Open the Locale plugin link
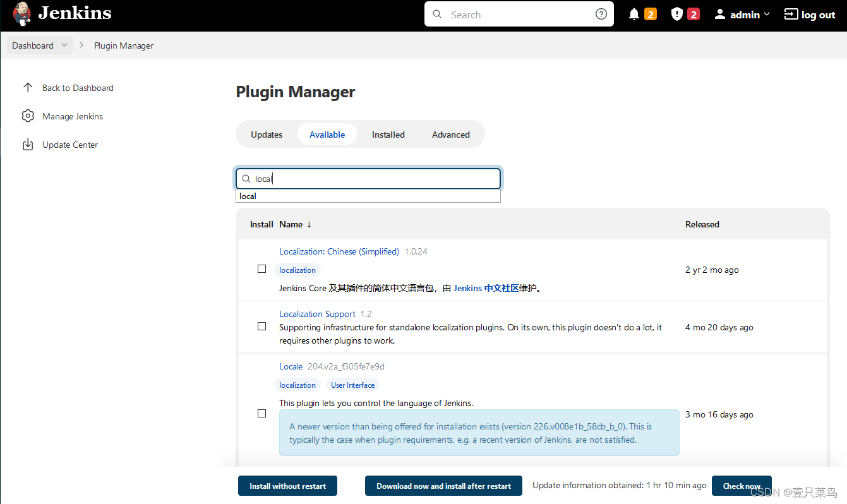Screen dimensions: 847x504 tap(291, 366)
